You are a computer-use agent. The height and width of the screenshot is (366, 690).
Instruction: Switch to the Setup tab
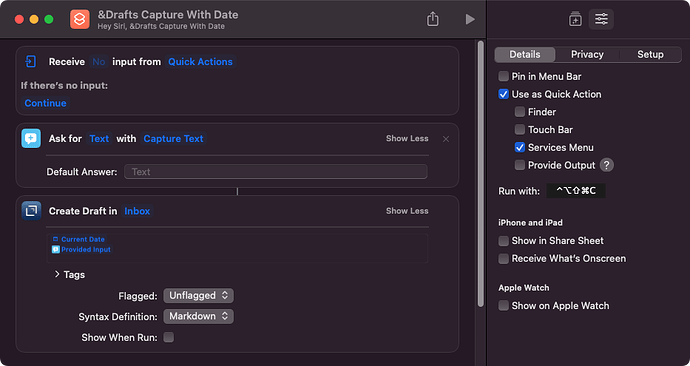(x=650, y=55)
